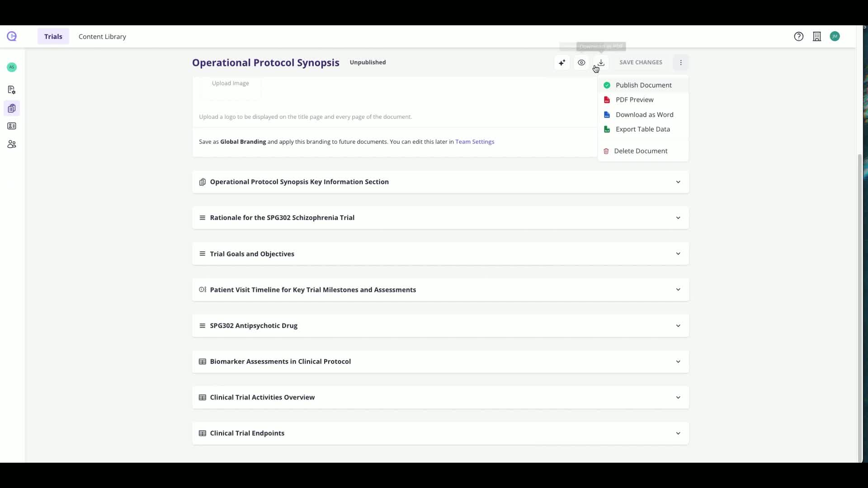Expand Trial Goals and Objectives section
The image size is (868, 488).
678,254
